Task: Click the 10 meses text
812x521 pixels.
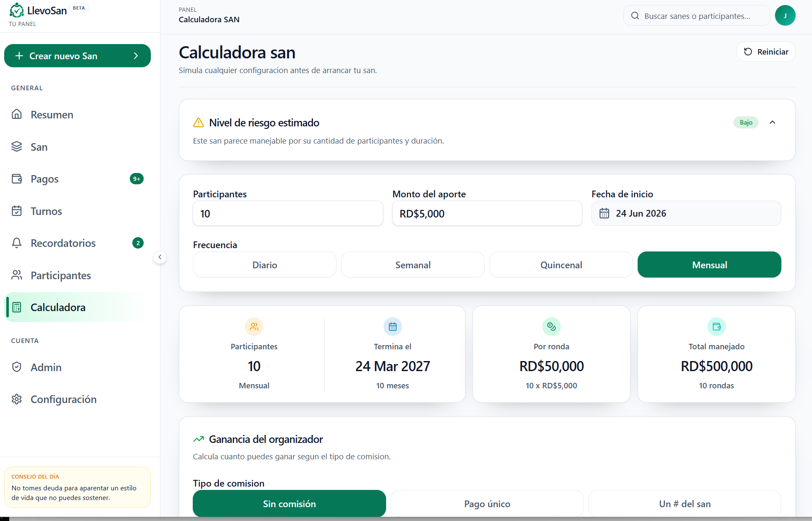Action: point(393,385)
